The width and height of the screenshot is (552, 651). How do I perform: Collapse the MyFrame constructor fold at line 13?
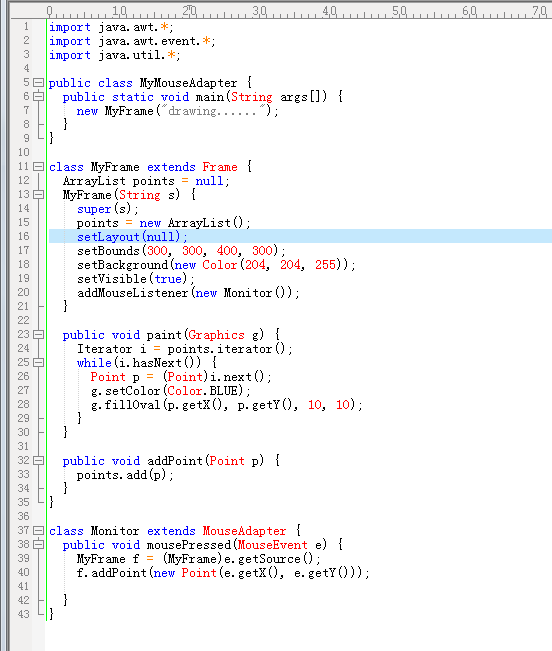pos(38,195)
